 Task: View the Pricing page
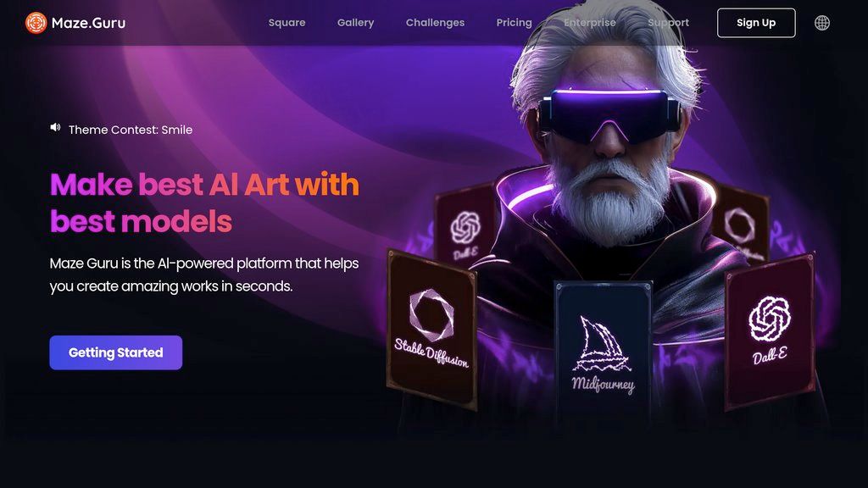[514, 23]
